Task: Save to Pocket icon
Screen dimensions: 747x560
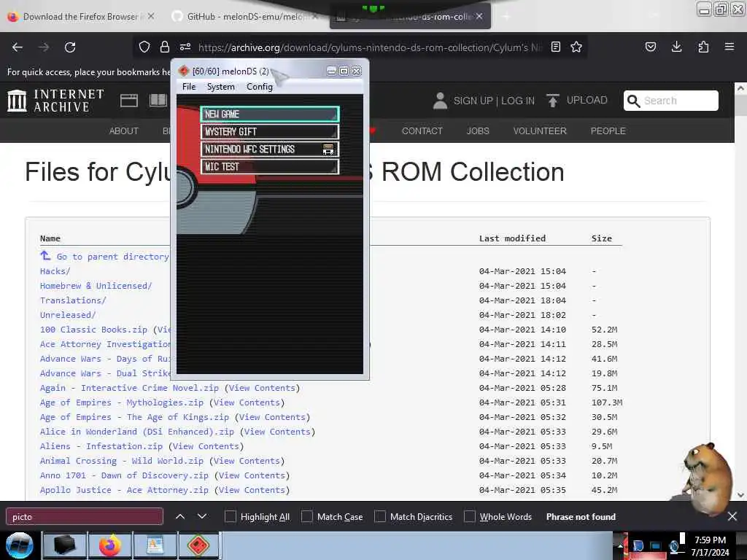Action: 650,47
